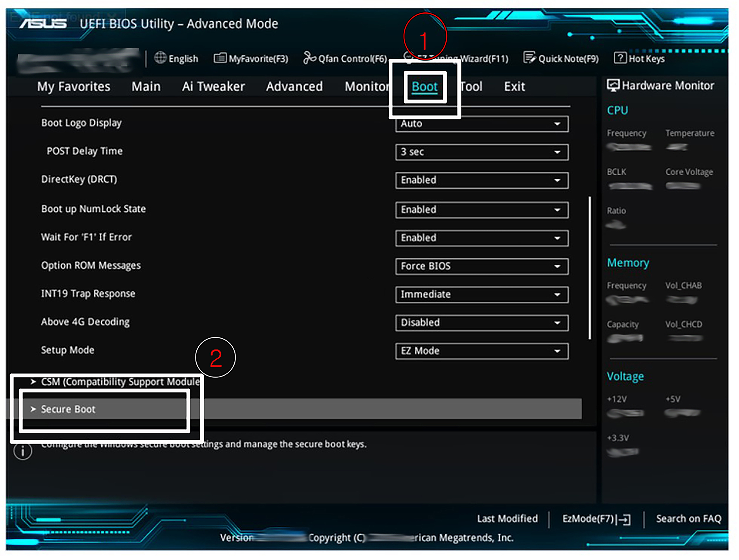
Task: Open DirectKey (DRCT) dropdown
Action: 482,180
